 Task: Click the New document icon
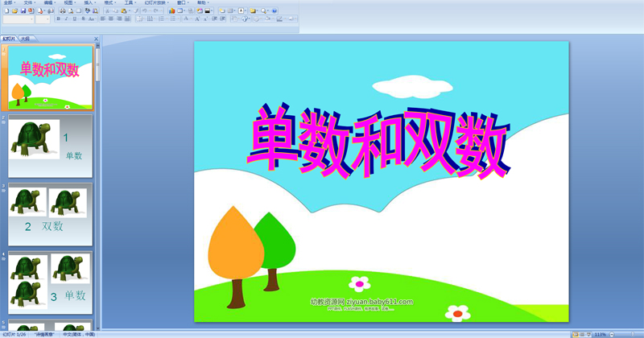(x=6, y=10)
